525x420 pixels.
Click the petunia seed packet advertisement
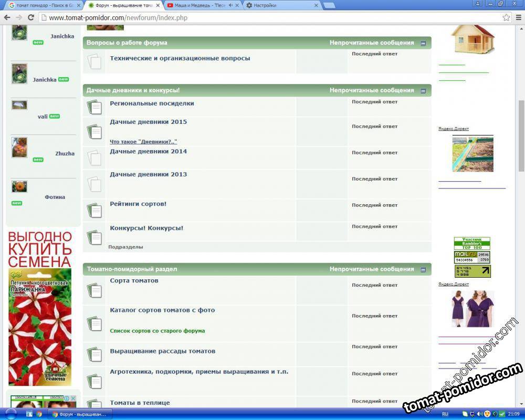tap(40, 325)
